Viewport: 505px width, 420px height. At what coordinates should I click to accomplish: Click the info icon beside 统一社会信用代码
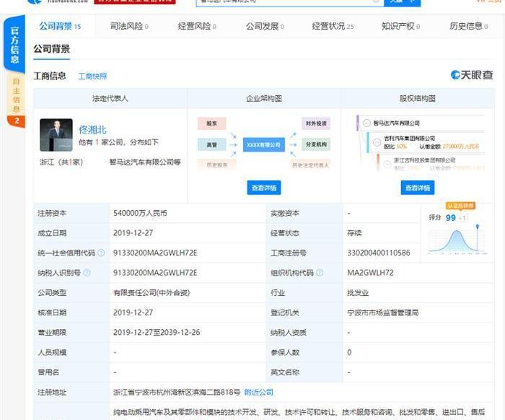[x=101, y=253]
